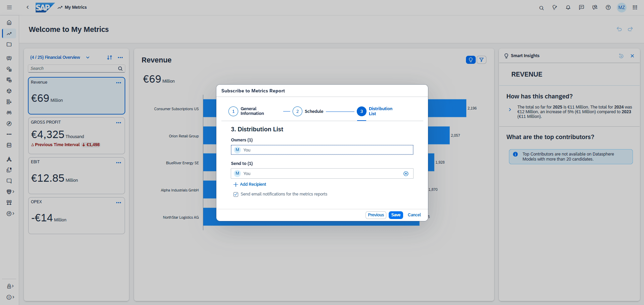Open the product switcher grid icon
Viewport: 644px width, 305px height.
(635, 7)
